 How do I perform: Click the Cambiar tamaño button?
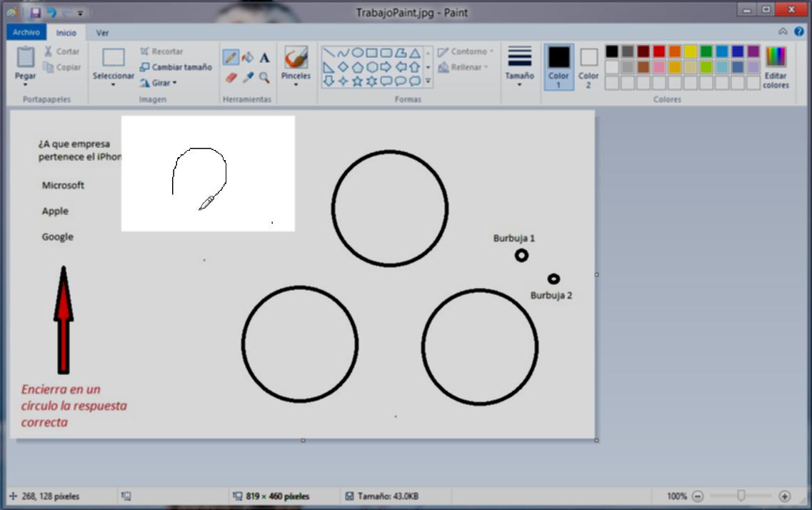[x=176, y=67]
